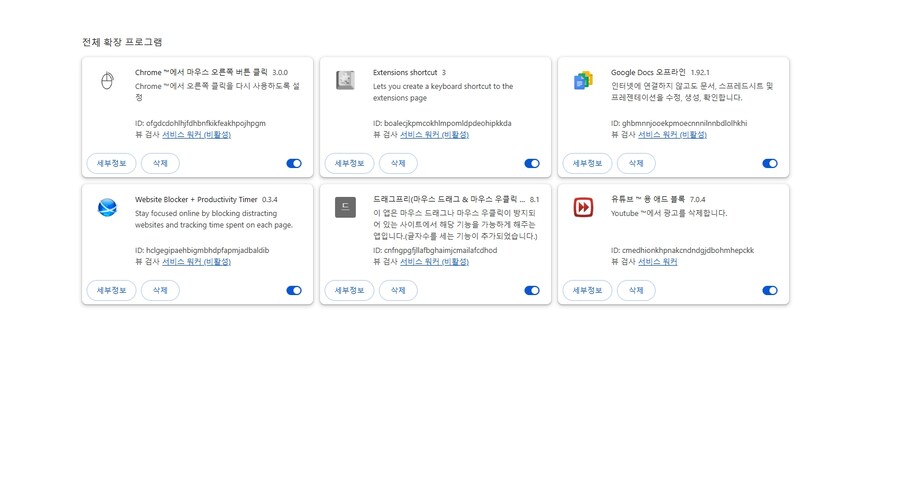Open 세부정보 for the Chrome right-click extension
Image resolution: width=900 pixels, height=492 pixels.
[111, 164]
